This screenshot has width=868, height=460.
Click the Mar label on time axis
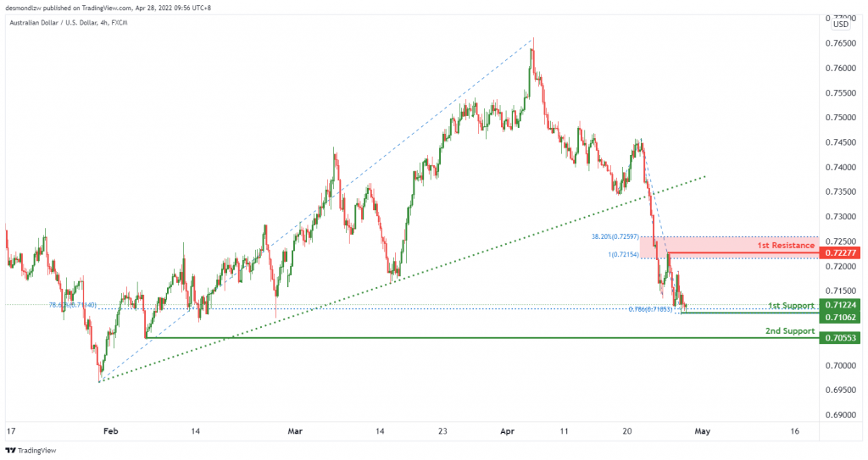pos(294,430)
